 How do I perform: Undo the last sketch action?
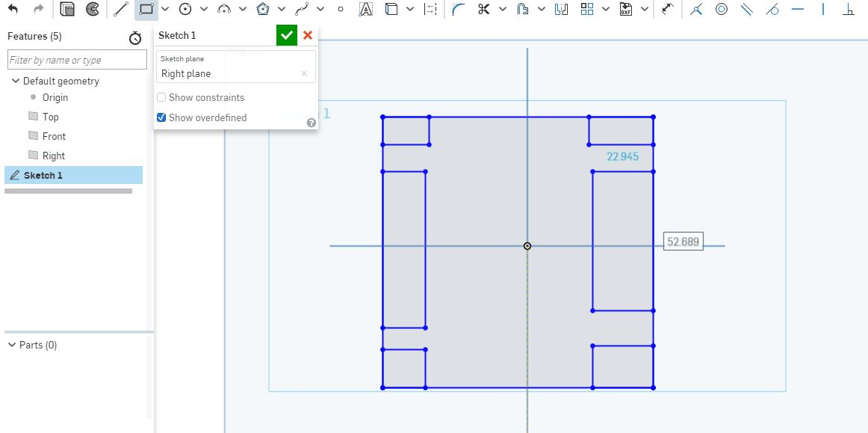(x=13, y=9)
